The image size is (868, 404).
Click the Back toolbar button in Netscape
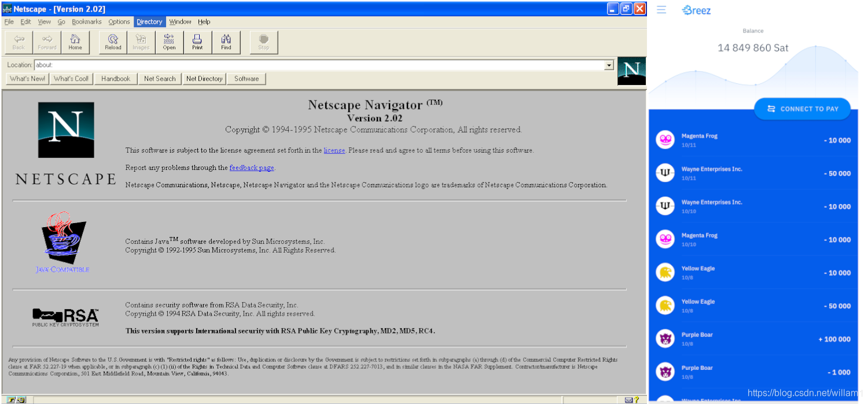[x=19, y=42]
